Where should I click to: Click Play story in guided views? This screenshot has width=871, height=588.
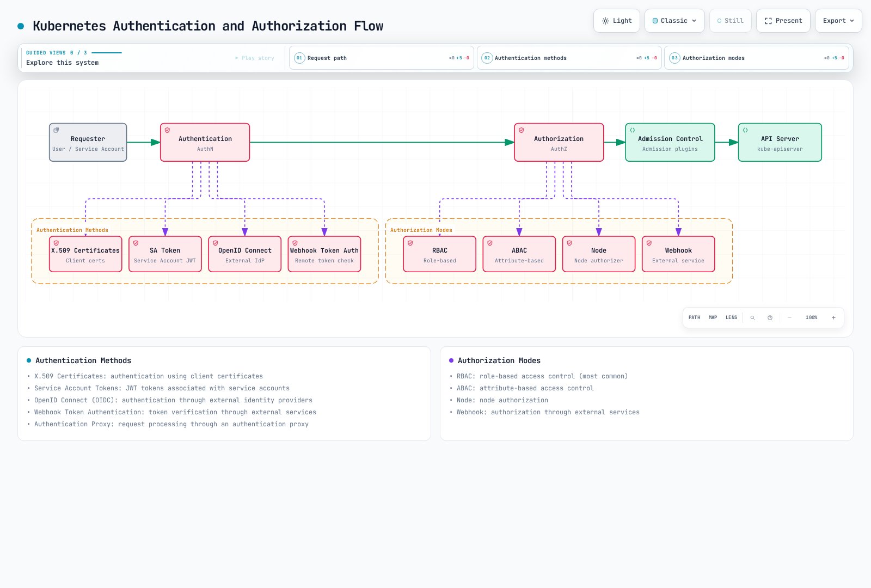[x=255, y=58]
